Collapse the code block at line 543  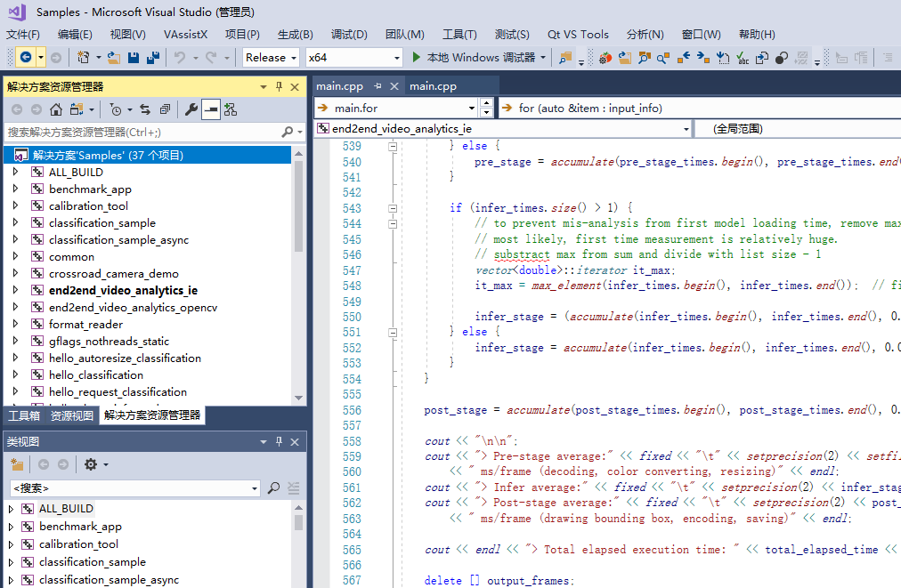(392, 207)
